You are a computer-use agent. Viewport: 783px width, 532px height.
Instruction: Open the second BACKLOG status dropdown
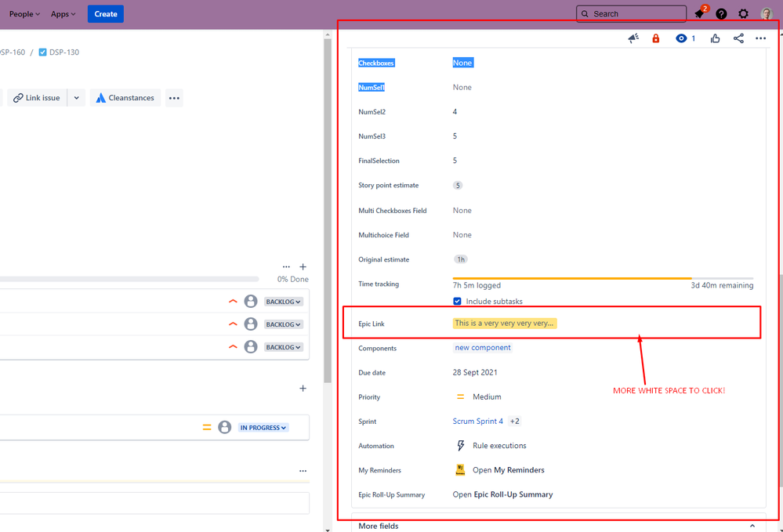coord(283,324)
